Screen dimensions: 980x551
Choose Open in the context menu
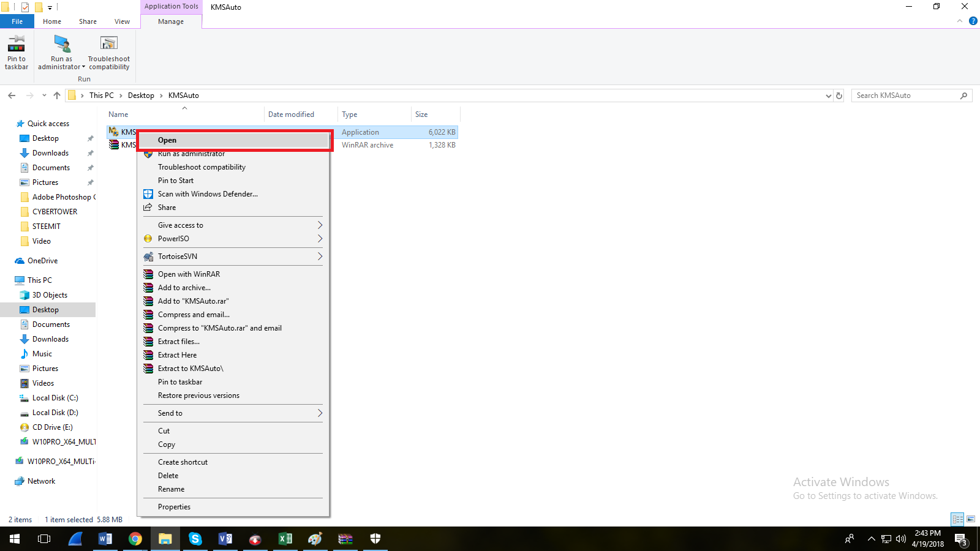[x=233, y=140]
